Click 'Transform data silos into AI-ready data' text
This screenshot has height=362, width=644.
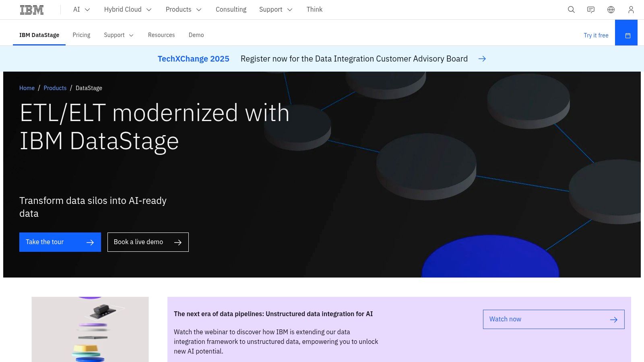pyautogui.click(x=93, y=207)
